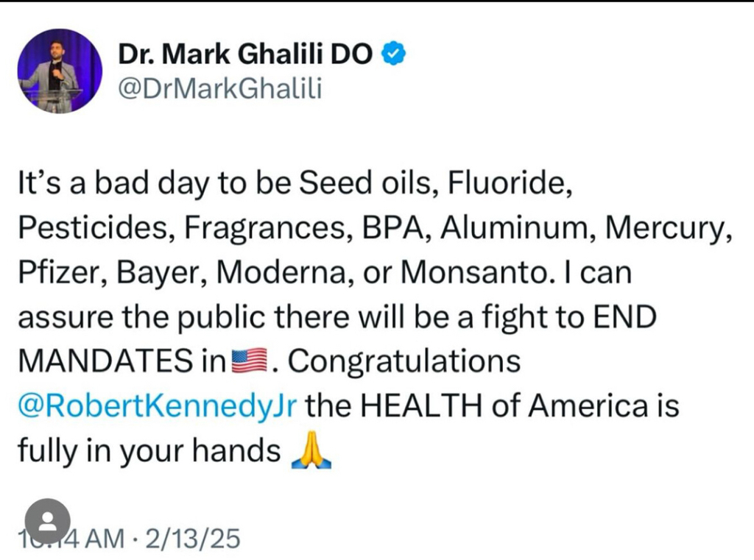Viewport: 754px width, 560px height.
Task: Click the 2/13/25 post date
Action: pos(194,539)
